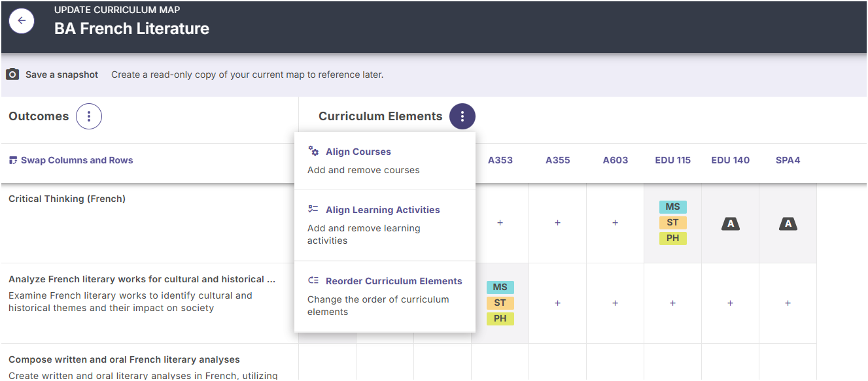Click the Reorder Curriculum Elements list icon
The image size is (868, 381).
point(313,280)
